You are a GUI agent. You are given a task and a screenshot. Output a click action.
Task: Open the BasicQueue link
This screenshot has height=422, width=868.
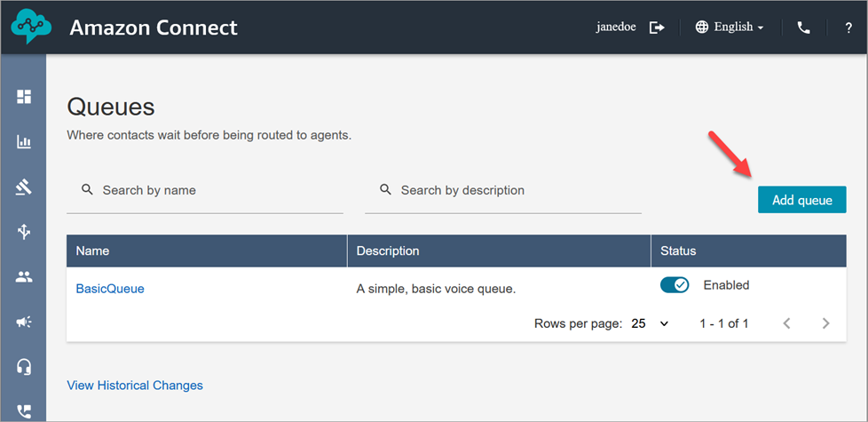pos(110,289)
